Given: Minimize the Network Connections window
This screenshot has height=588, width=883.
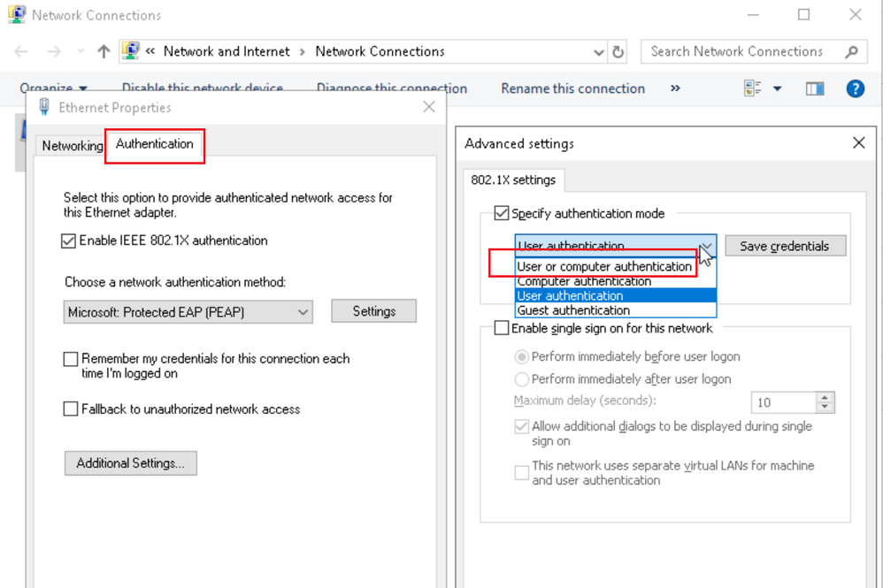Looking at the screenshot, I should [753, 15].
